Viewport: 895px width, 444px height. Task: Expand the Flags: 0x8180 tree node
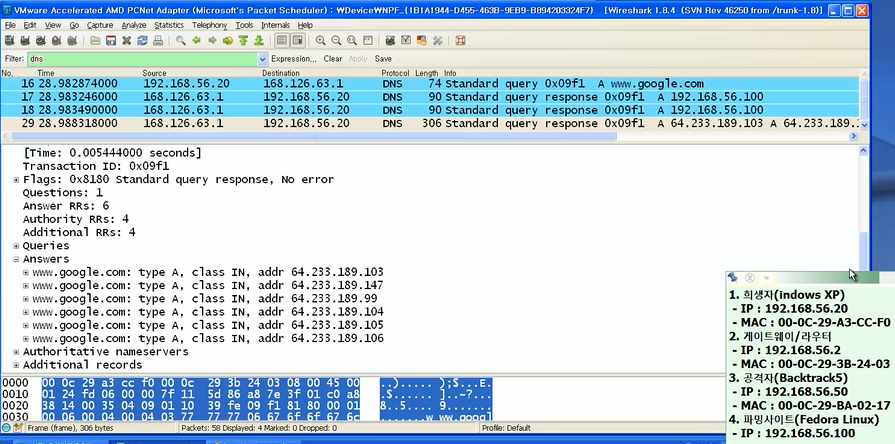pyautogui.click(x=16, y=180)
